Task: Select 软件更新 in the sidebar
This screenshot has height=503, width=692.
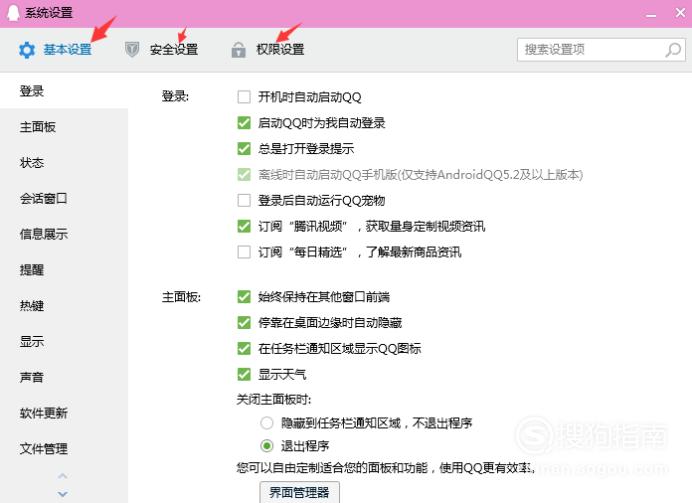Action: pos(64,413)
